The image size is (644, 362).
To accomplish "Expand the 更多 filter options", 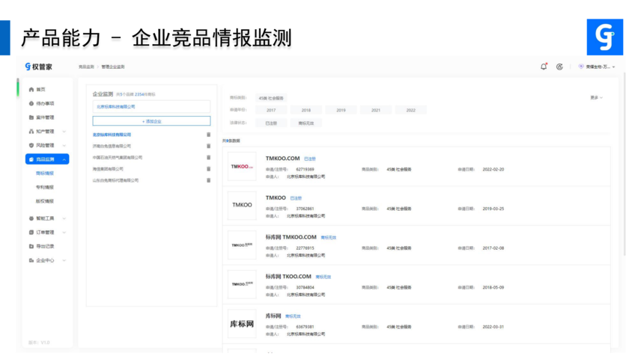I will (x=596, y=98).
